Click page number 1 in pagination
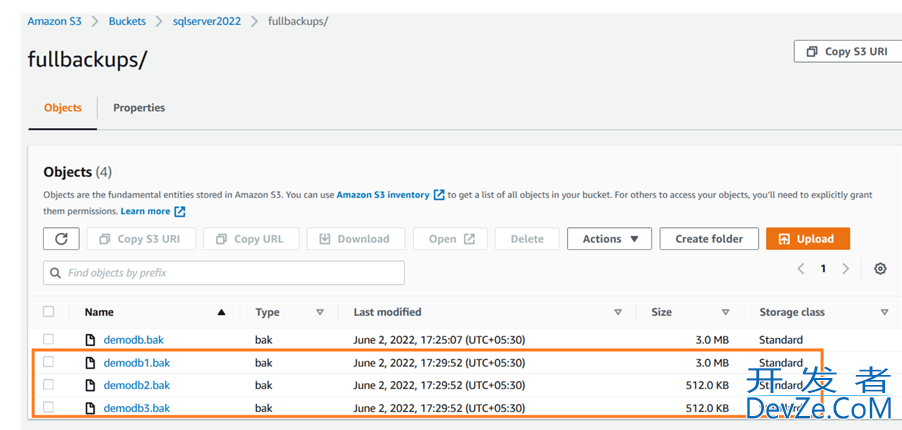Image resolution: width=902 pixels, height=430 pixels. 823,268
